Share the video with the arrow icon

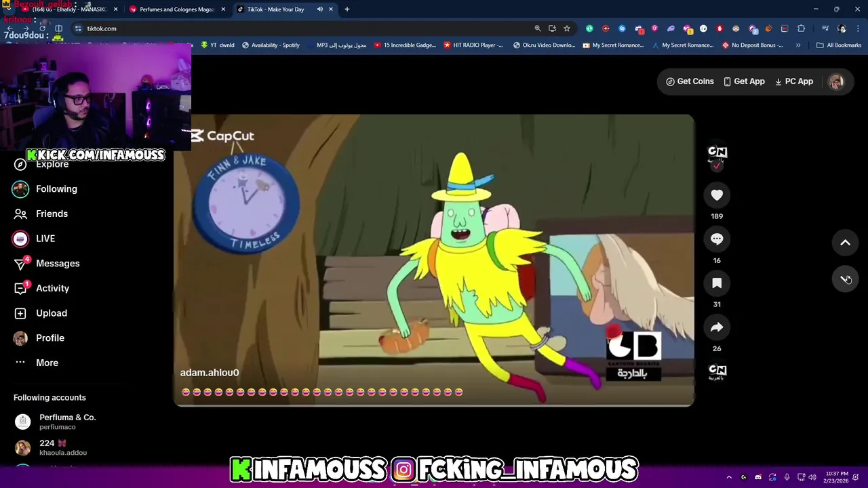[x=717, y=327]
